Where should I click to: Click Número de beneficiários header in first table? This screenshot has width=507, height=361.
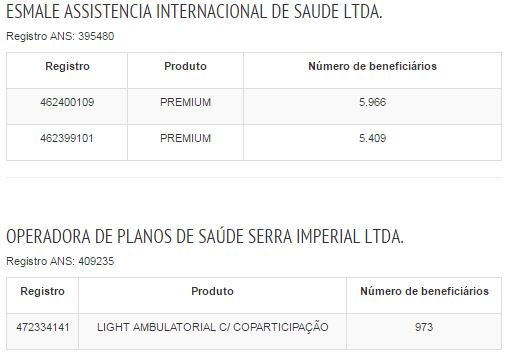(x=372, y=66)
